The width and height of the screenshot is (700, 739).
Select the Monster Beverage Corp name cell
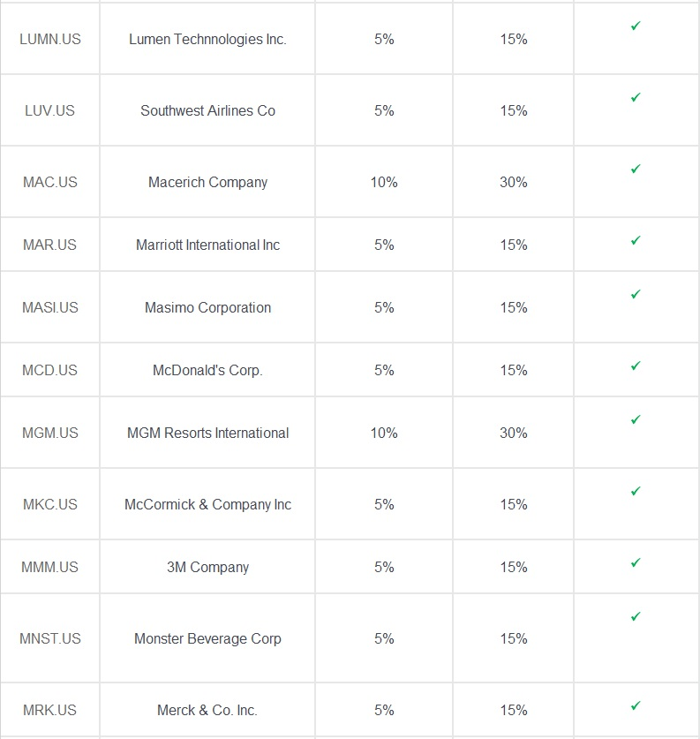207,638
